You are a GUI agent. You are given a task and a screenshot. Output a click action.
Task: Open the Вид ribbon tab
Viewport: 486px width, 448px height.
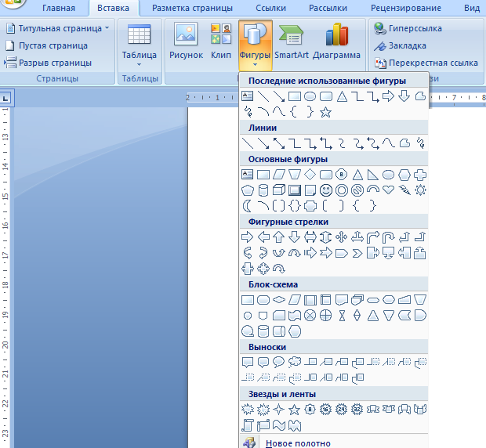pos(472,8)
